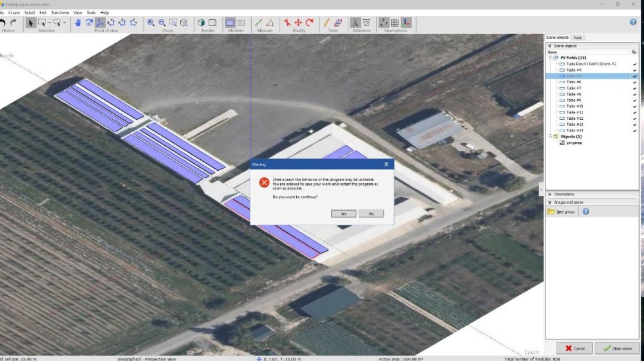Screen dimensions: 644x361
Task: Click the Zoom in magnifier icon
Action: 151,23
